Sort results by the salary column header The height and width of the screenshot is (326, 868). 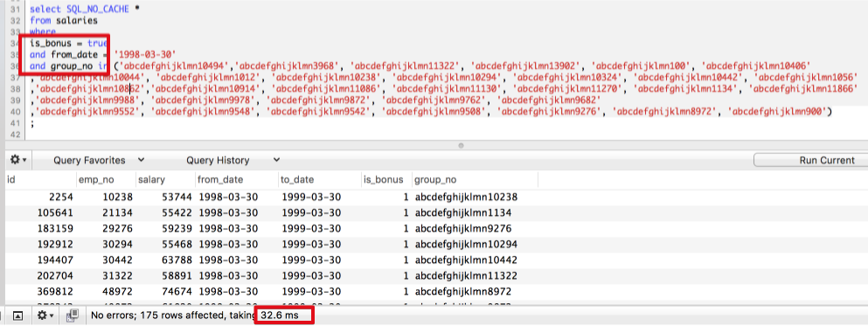165,180
